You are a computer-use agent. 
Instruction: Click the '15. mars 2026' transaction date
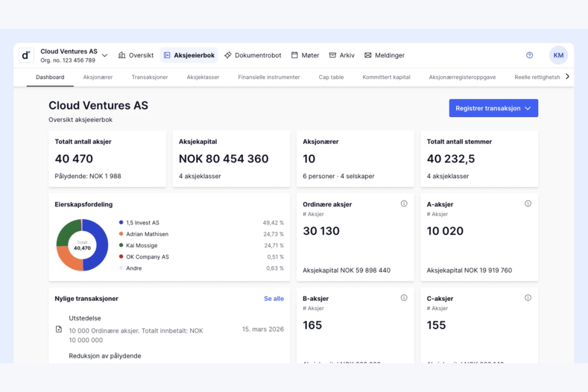pos(263,330)
